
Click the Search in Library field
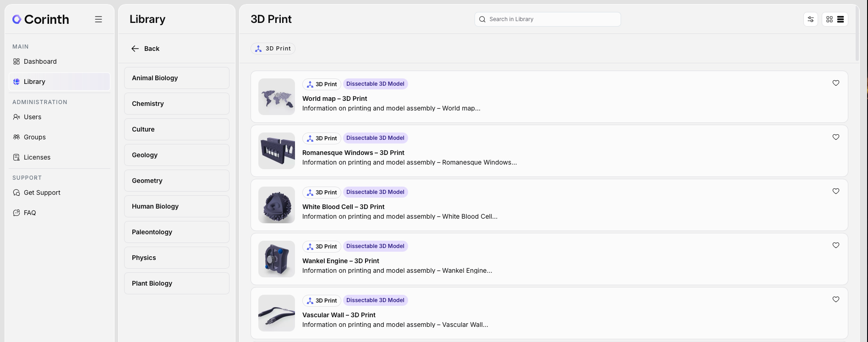(x=548, y=19)
